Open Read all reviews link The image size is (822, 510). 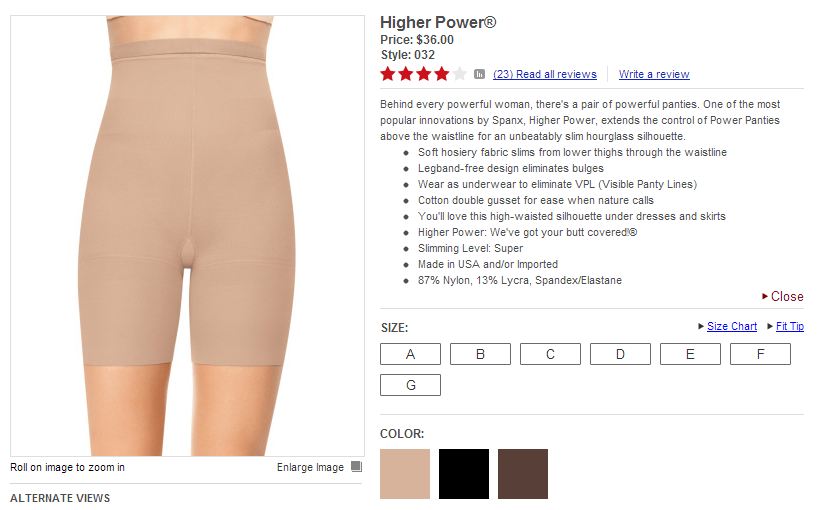(545, 74)
